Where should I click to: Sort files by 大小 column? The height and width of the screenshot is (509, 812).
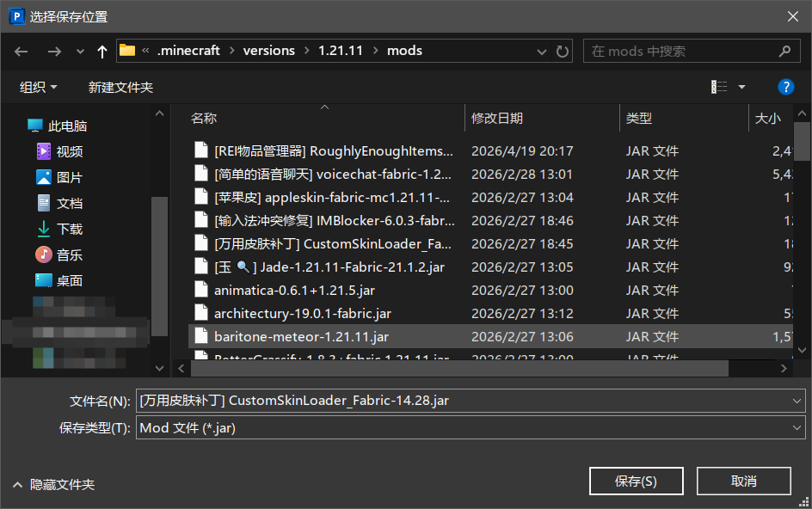click(767, 119)
